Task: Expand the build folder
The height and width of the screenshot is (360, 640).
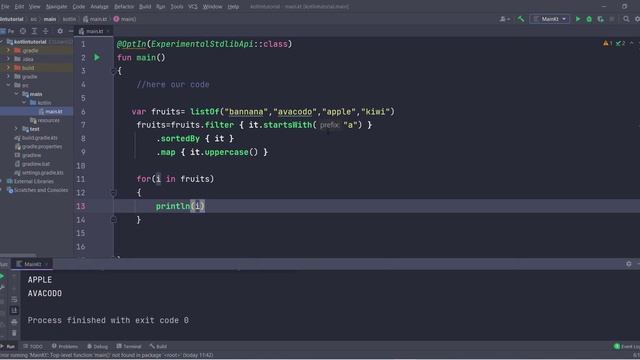Action: [8, 68]
